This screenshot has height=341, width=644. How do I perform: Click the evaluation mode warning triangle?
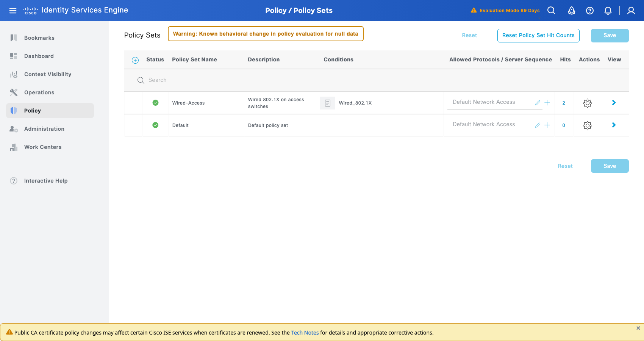click(474, 10)
